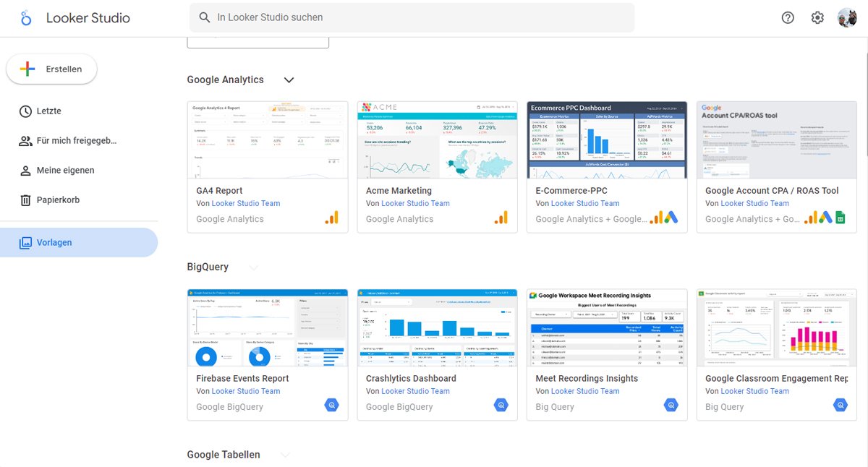The image size is (868, 467).
Task: Click the Google Analytics icon on GA4 Report card
Action: click(x=331, y=218)
